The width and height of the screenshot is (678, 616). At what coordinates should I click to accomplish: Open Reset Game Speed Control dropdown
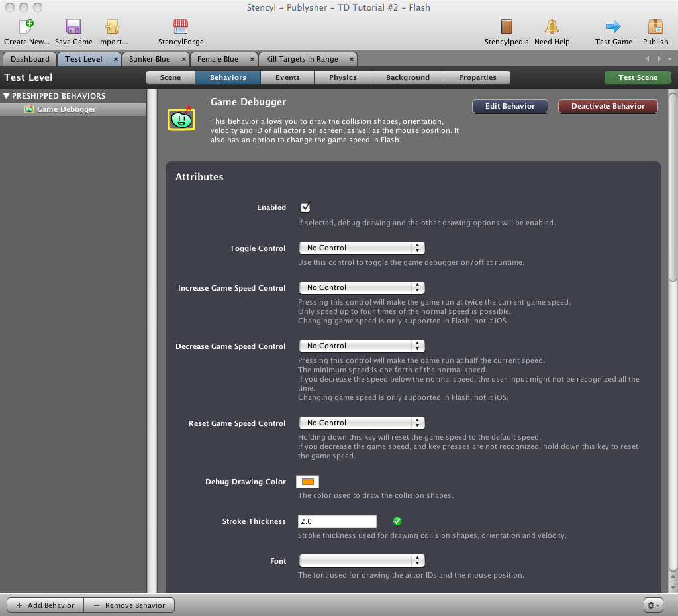click(362, 423)
